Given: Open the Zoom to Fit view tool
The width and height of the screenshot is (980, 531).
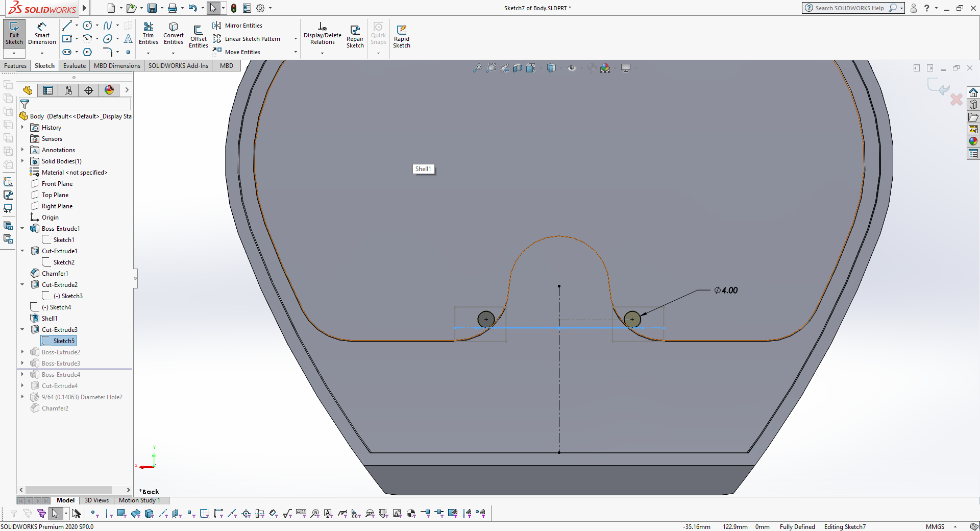Looking at the screenshot, I should coord(477,68).
